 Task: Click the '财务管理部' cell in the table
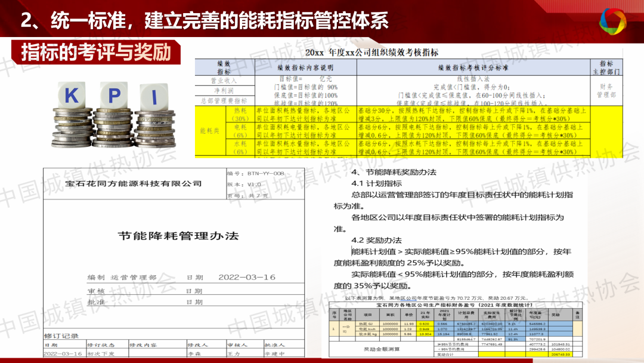[x=605, y=90]
